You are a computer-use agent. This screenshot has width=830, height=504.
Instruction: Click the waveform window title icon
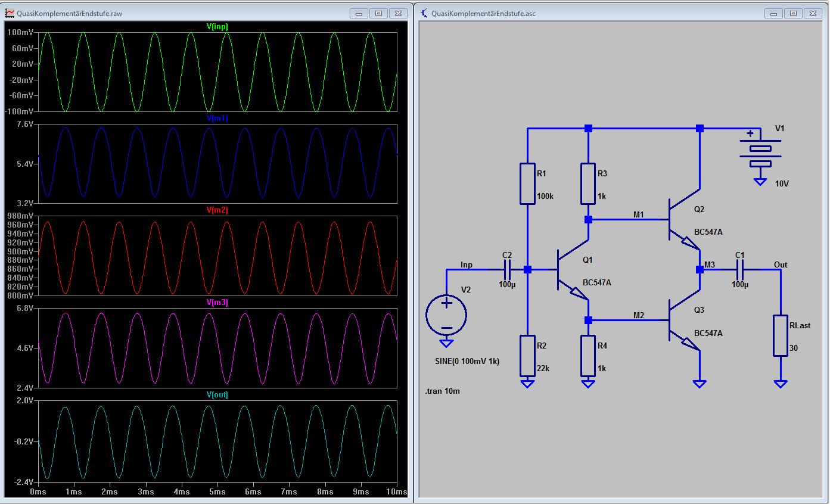[10, 13]
